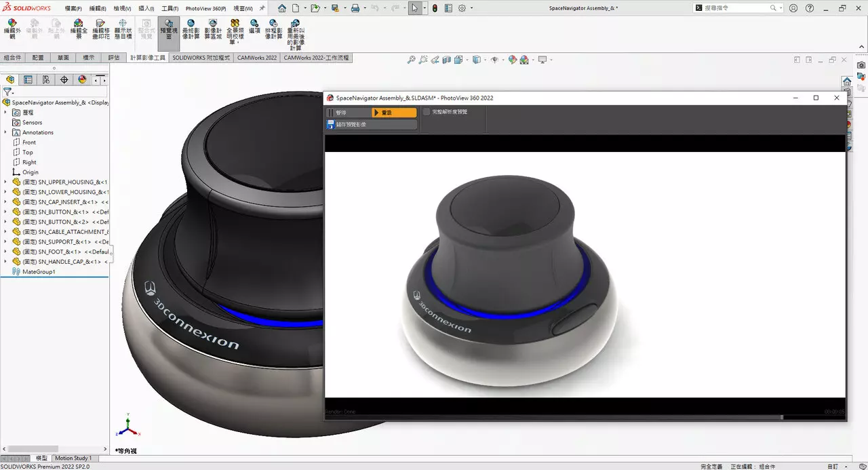This screenshot has height=470, width=868.
Task: Expand the Annotations folder in tree
Action: (x=5, y=132)
